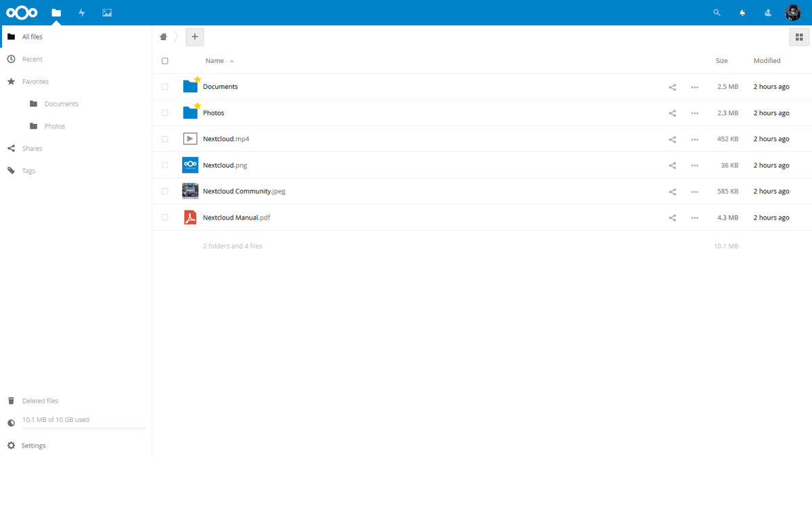Open more actions for Nextcloud Manual.pdf
812x508 pixels.
point(695,217)
